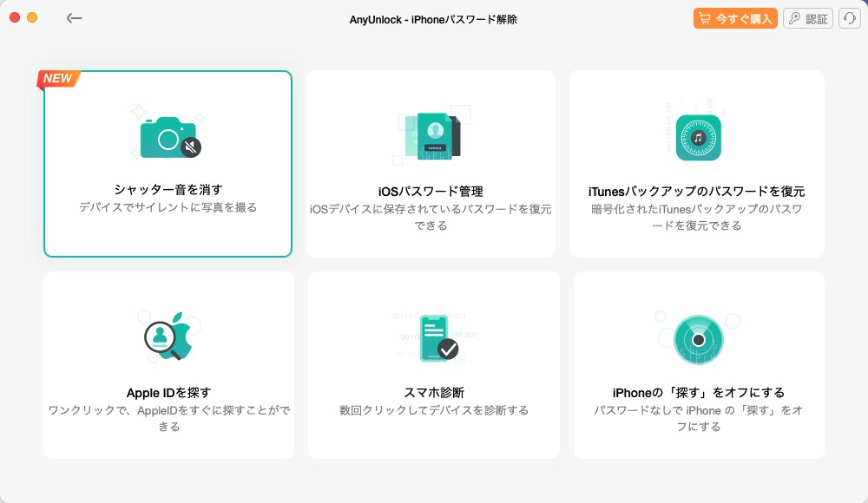The image size is (868, 503).
Task: Click the Find My iPhone radar icon
Action: coord(697,338)
